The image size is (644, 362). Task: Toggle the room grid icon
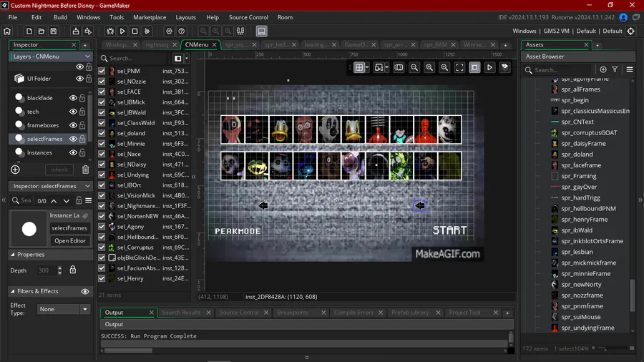pyautogui.click(x=358, y=68)
